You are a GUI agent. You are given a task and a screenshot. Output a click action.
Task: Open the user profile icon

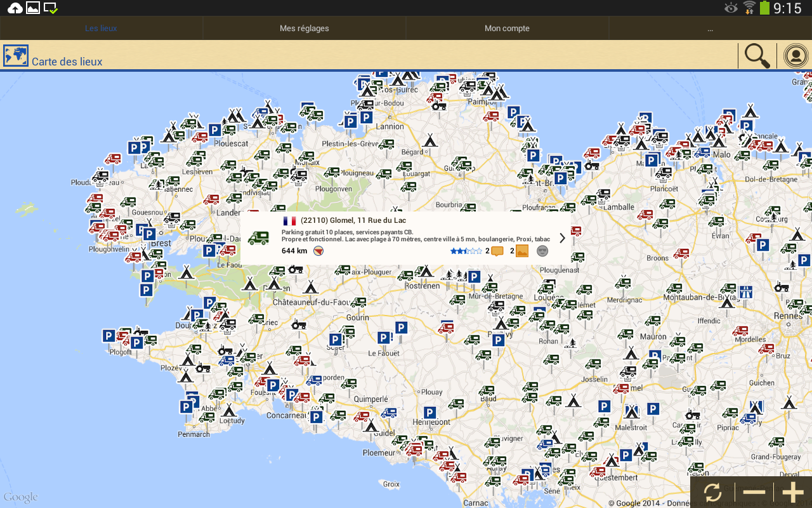click(x=795, y=56)
